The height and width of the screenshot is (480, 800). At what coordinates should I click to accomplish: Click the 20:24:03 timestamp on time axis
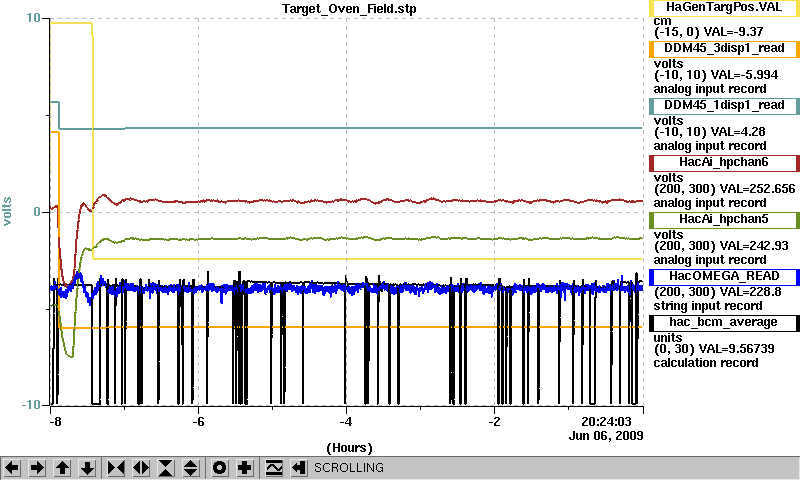point(606,422)
